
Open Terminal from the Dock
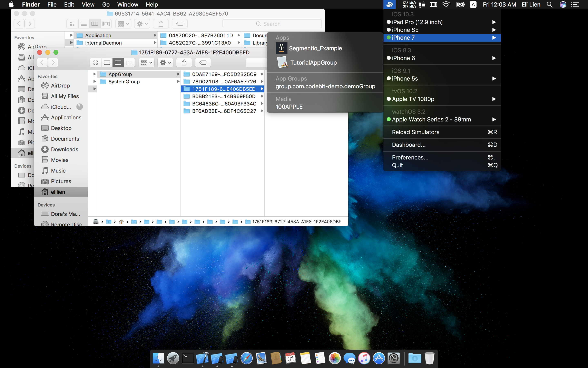coord(188,358)
